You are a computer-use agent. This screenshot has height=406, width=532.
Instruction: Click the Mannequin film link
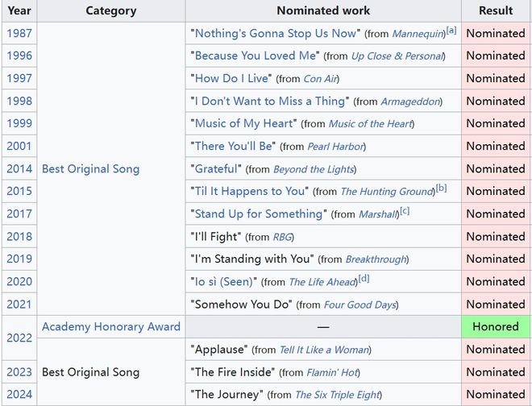418,34
